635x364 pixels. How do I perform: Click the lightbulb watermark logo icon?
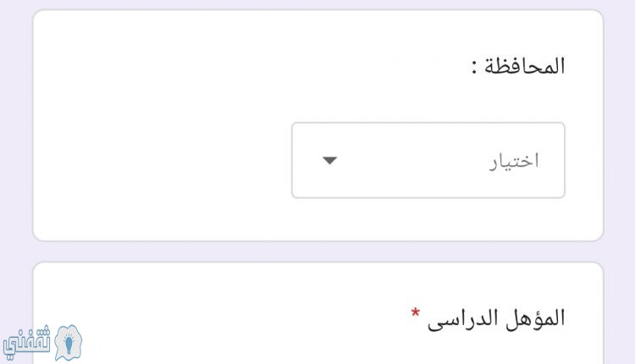68,343
